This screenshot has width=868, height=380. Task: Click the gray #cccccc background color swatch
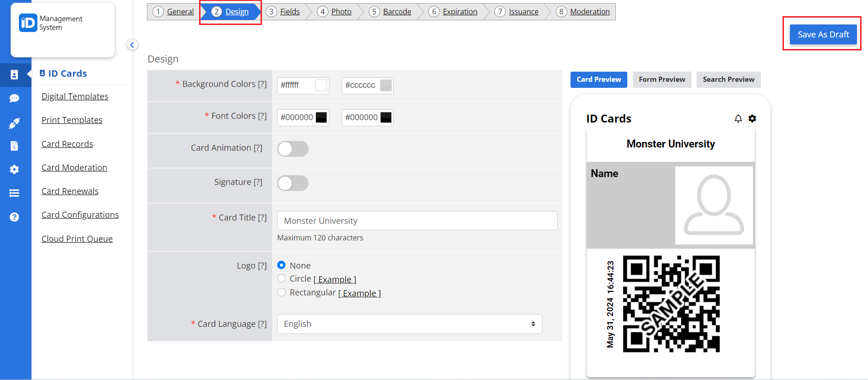(x=386, y=85)
